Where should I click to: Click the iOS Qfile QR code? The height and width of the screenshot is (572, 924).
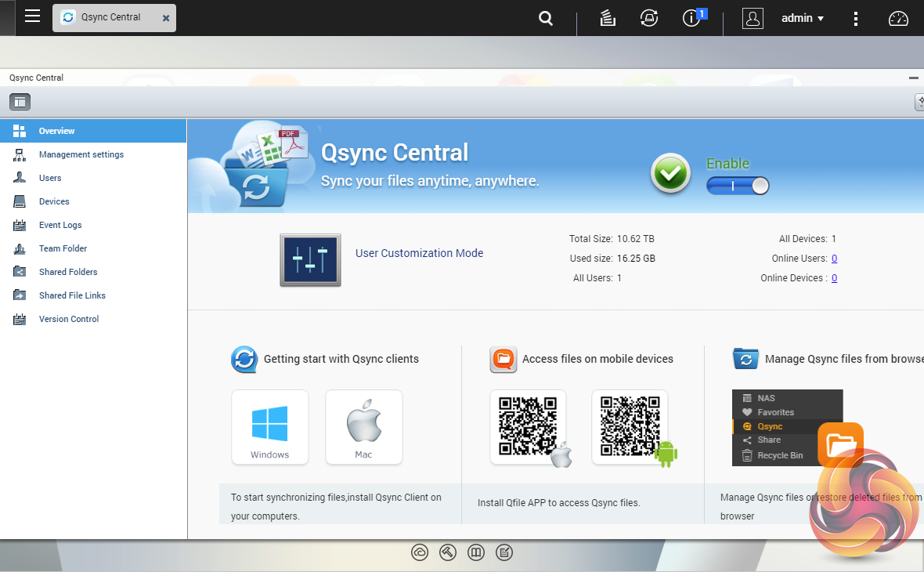pos(528,427)
